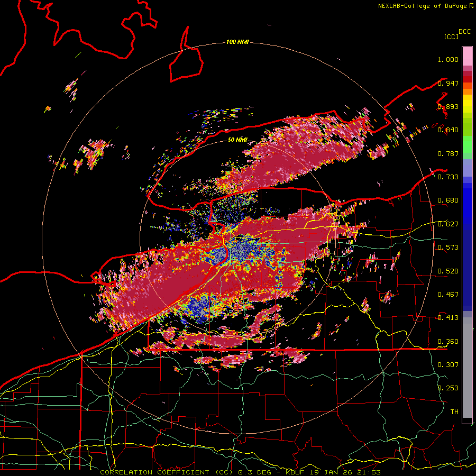Click the 0.520 scale value
476x476 pixels.
448,271
